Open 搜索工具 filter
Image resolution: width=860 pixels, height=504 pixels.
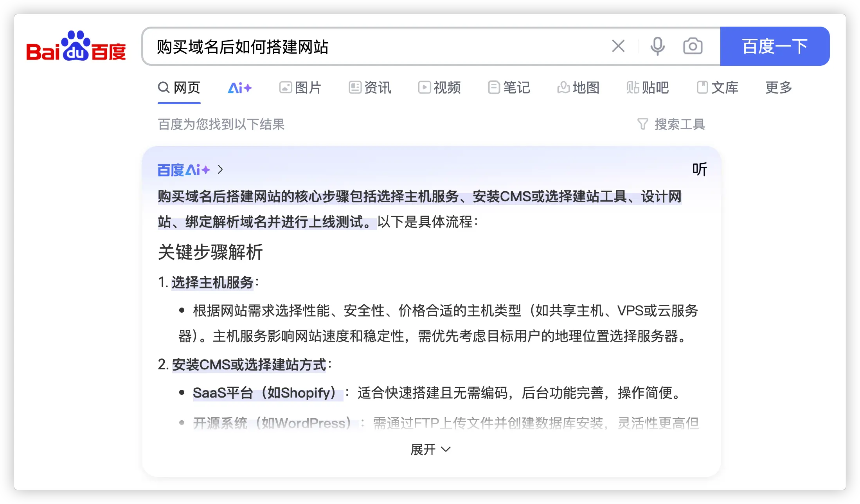coord(671,124)
